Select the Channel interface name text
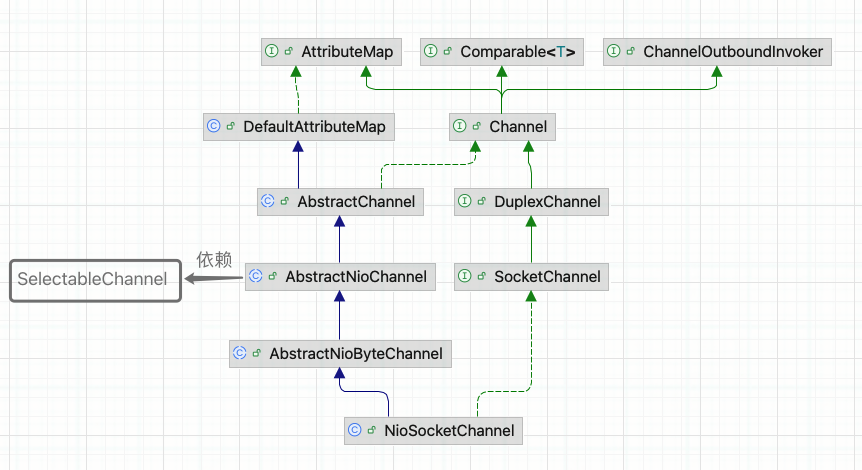 pyautogui.click(x=518, y=127)
